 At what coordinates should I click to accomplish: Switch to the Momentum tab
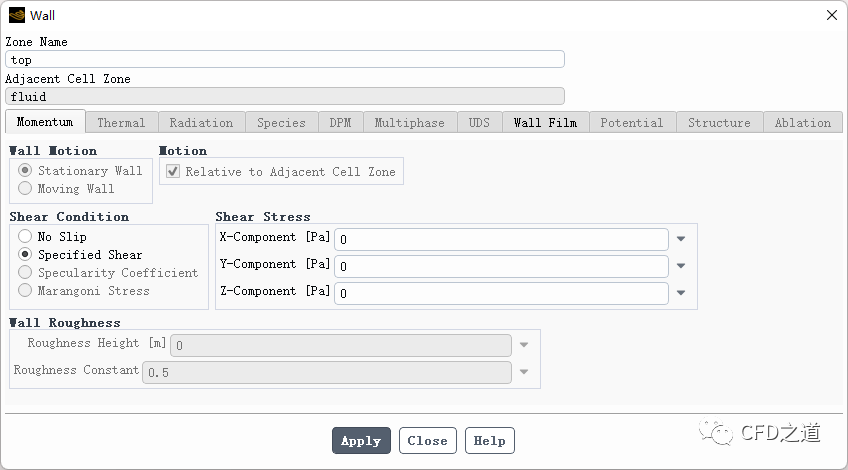click(45, 122)
